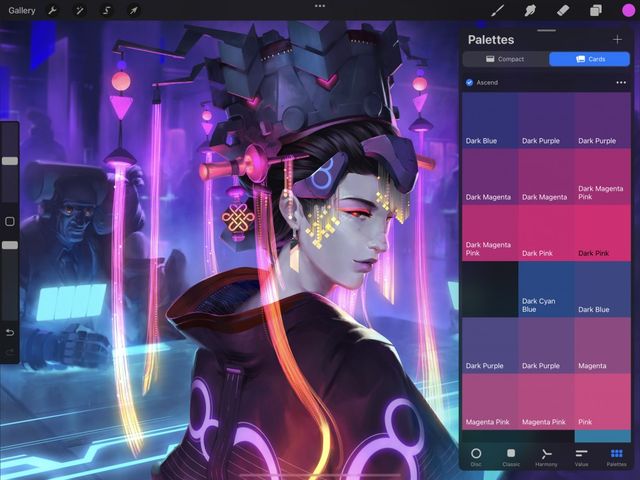The image size is (640, 480).
Task: Open the Adjustments magic wand menu
Action: pyautogui.click(x=79, y=10)
